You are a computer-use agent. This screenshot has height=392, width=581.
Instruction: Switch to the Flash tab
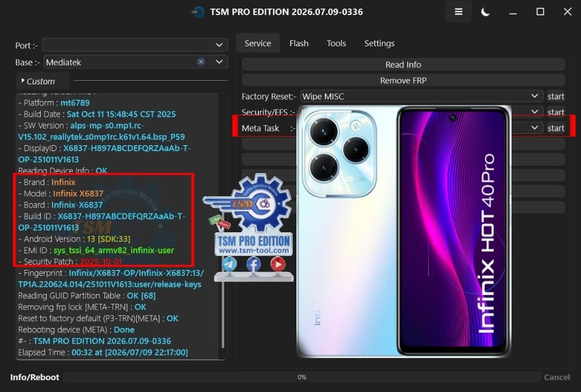click(x=299, y=44)
